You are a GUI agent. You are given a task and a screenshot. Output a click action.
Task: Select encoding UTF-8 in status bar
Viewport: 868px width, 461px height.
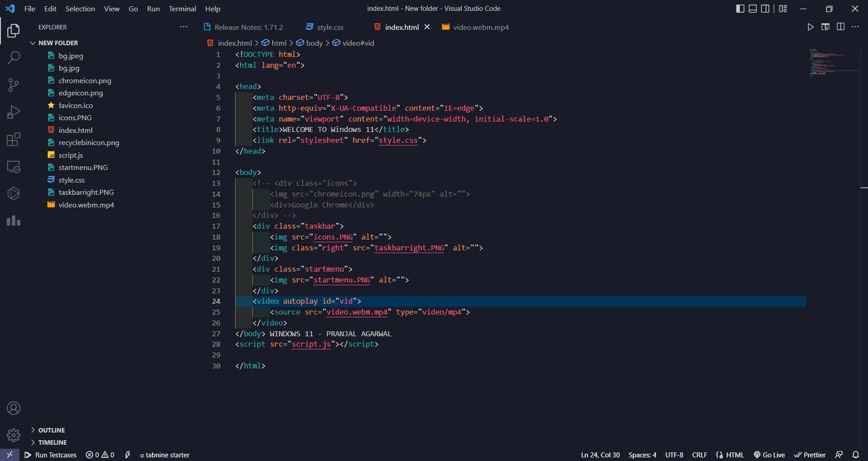(675, 455)
